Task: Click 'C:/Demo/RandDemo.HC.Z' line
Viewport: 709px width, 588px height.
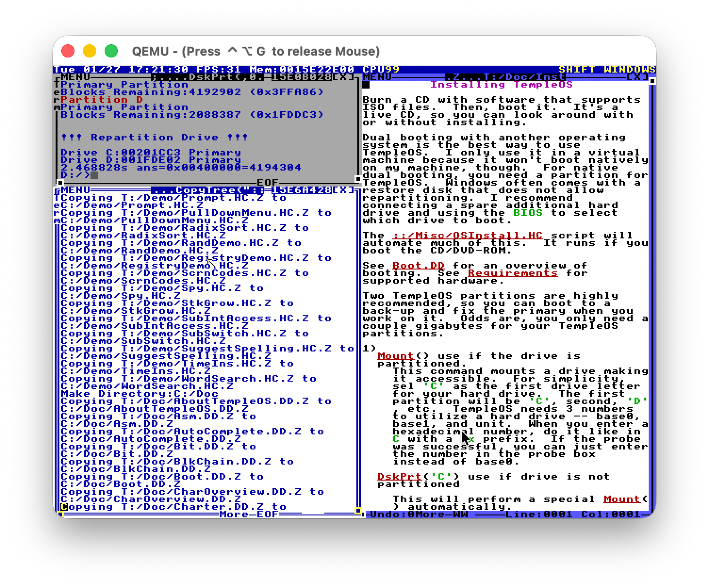Action: [140, 250]
